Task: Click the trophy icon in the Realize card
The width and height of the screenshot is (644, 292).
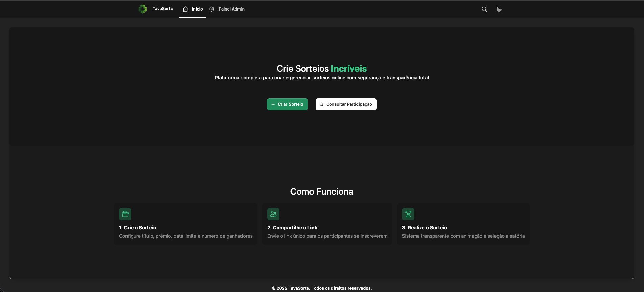Action: [x=408, y=214]
